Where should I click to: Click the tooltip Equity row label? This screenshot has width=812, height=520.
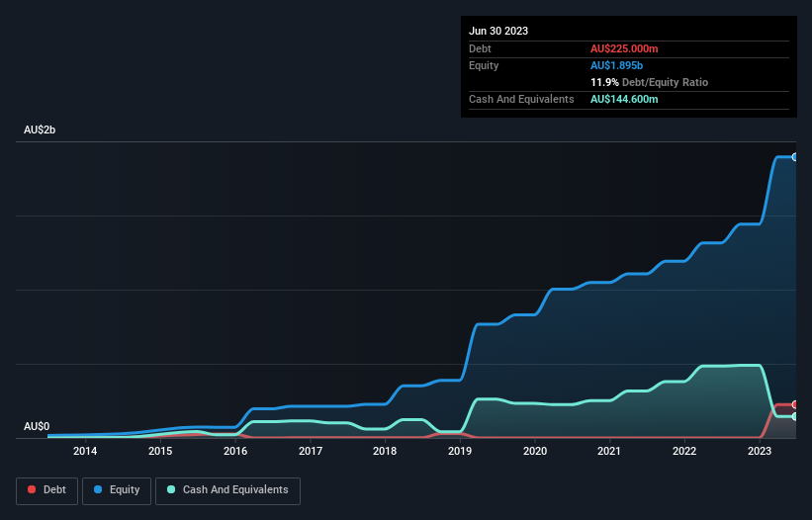pos(484,65)
